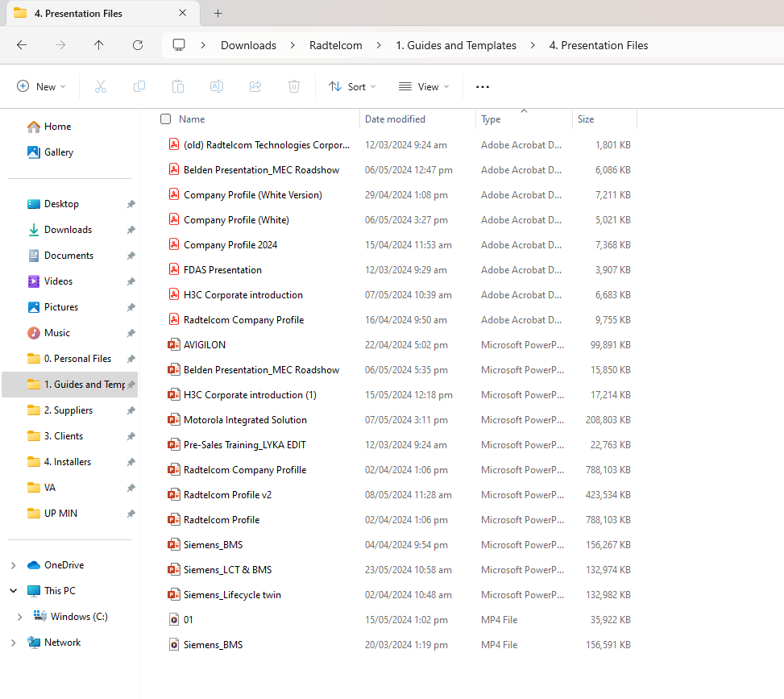Sort by the Date modified column header
The width and height of the screenshot is (784, 699).
coord(395,119)
